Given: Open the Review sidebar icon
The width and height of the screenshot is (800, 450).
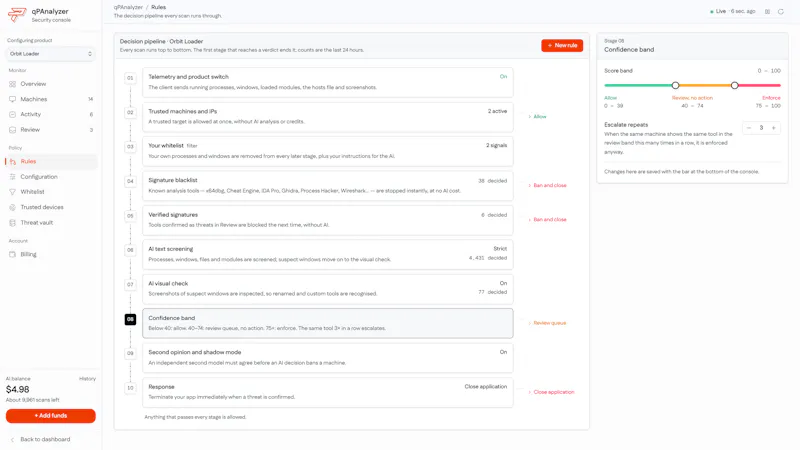Looking at the screenshot, I should pyautogui.click(x=12, y=130).
